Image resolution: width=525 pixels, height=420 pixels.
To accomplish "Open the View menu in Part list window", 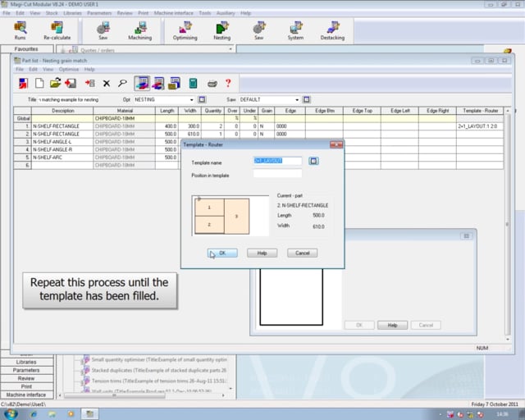I will [x=48, y=70].
